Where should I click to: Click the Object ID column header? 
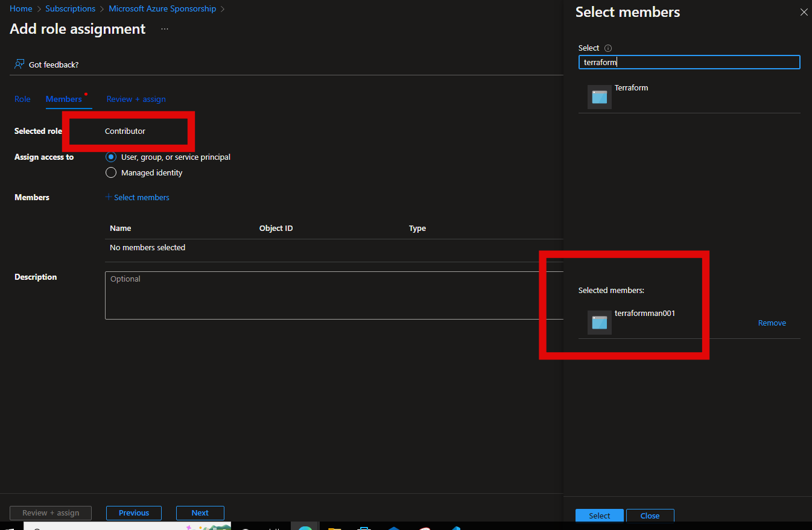(x=276, y=229)
